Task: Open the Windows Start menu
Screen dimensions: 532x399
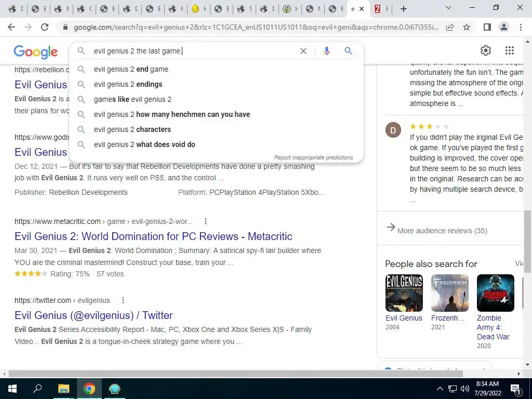Action: (12, 389)
